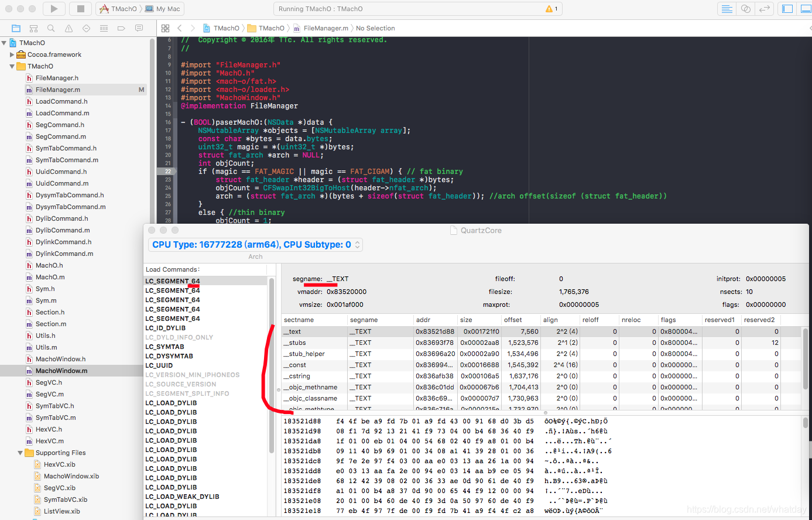Select the LC_ID_DYLIB load command
Screen dimensions: 812x520
point(166,328)
